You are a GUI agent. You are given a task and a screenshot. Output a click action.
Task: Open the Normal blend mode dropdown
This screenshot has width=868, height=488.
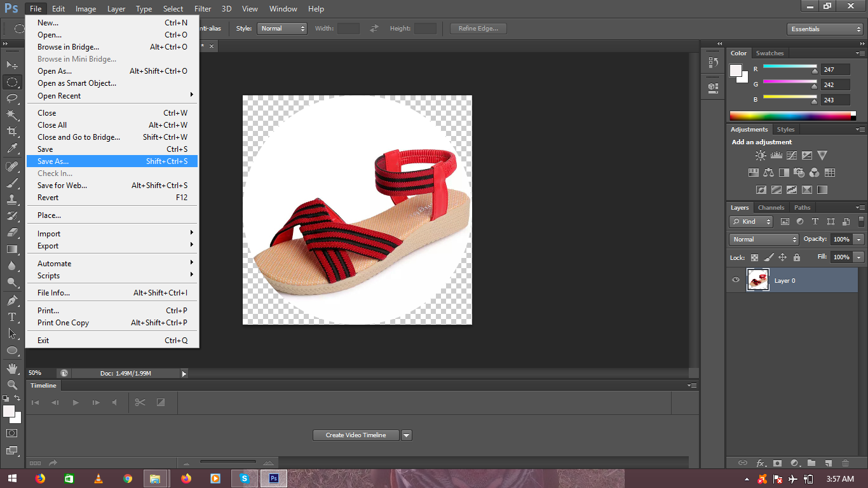pyautogui.click(x=764, y=240)
